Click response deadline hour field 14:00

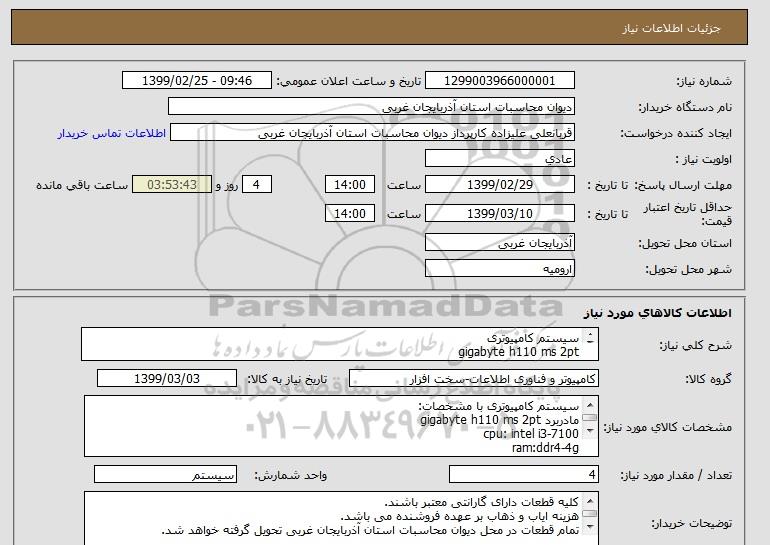click(x=350, y=185)
